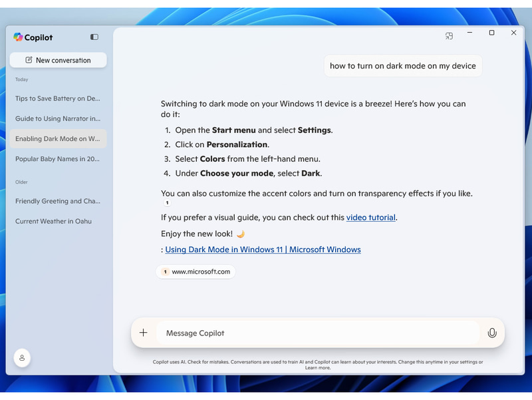
Task: Click the user message 'how to turn on dark mode'
Action: 403,66
